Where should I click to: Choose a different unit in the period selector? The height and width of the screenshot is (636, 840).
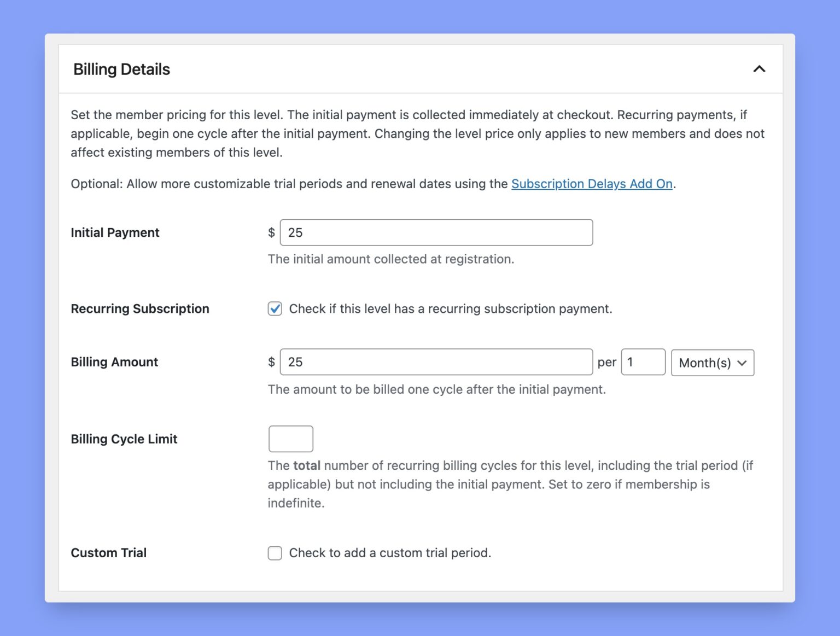pyautogui.click(x=711, y=363)
